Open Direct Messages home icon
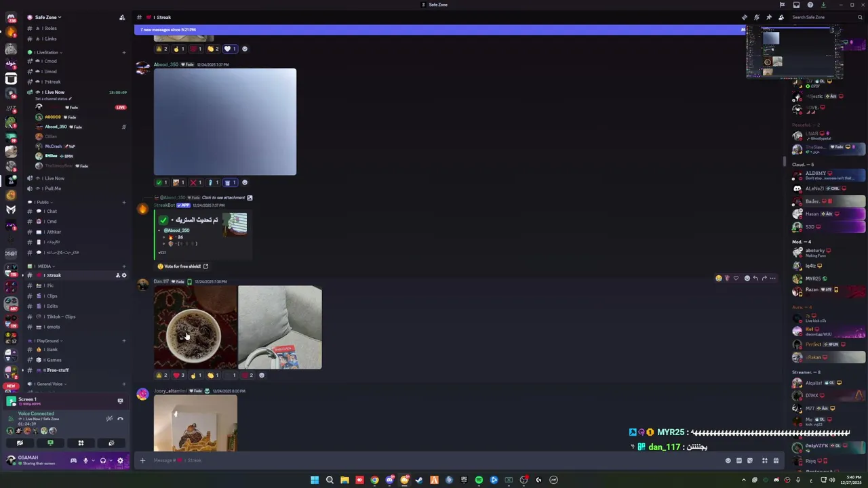 11,17
